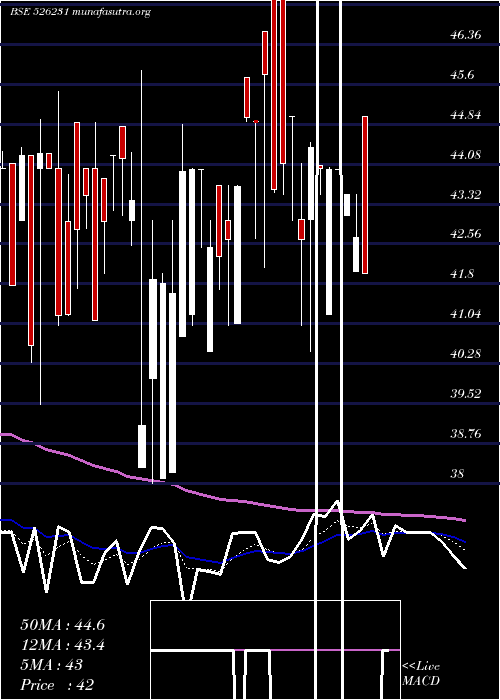This screenshot has width=500, height=700.
Task: Select the 43.32 price axis label
Action: 466,194
